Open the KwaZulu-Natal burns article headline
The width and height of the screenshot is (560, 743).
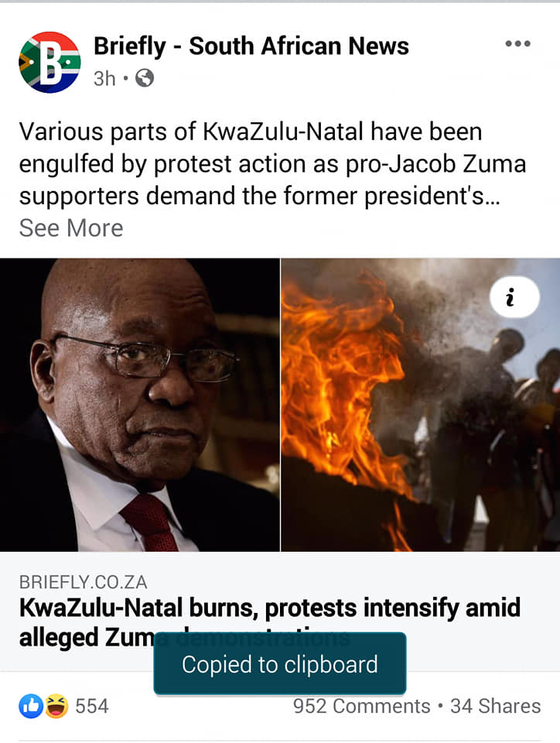point(270,622)
